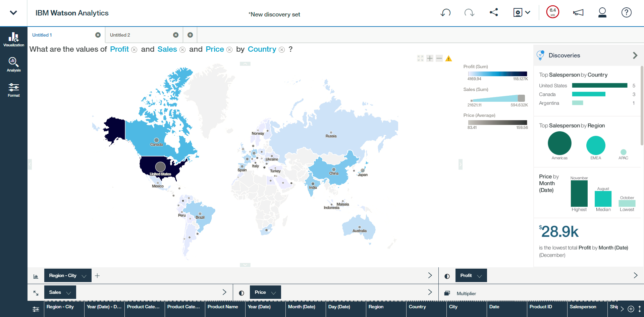Image resolution: width=644 pixels, height=317 pixels.
Task: Click the map fit-to-screen icon
Action: (x=420, y=58)
